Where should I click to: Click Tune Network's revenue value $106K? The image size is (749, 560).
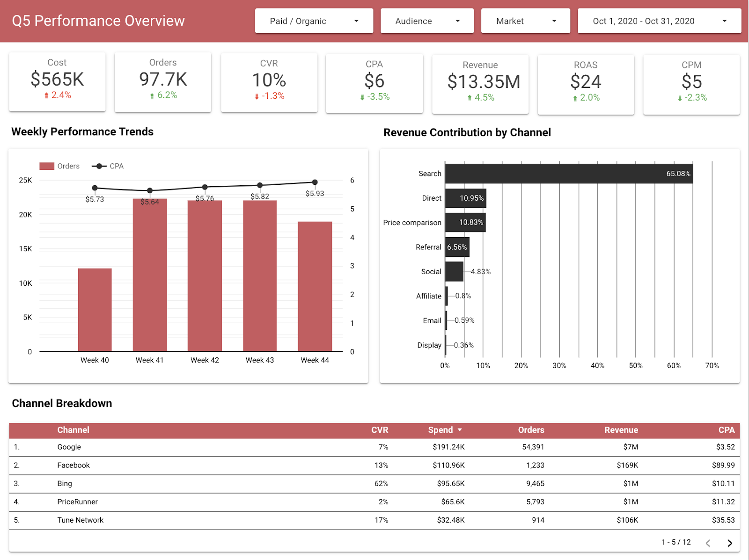tap(627, 520)
